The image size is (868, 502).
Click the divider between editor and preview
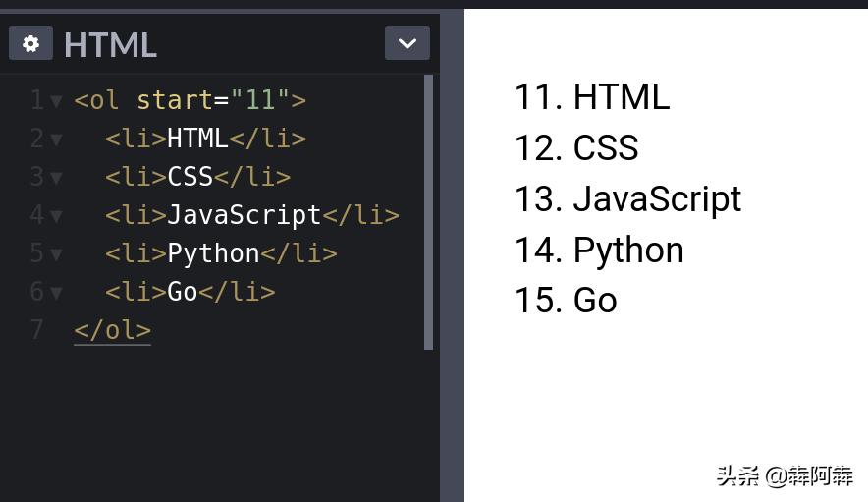[452, 254]
